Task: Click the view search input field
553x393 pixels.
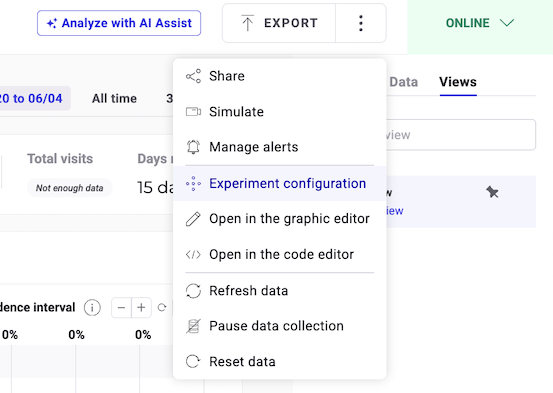Action: click(461, 135)
